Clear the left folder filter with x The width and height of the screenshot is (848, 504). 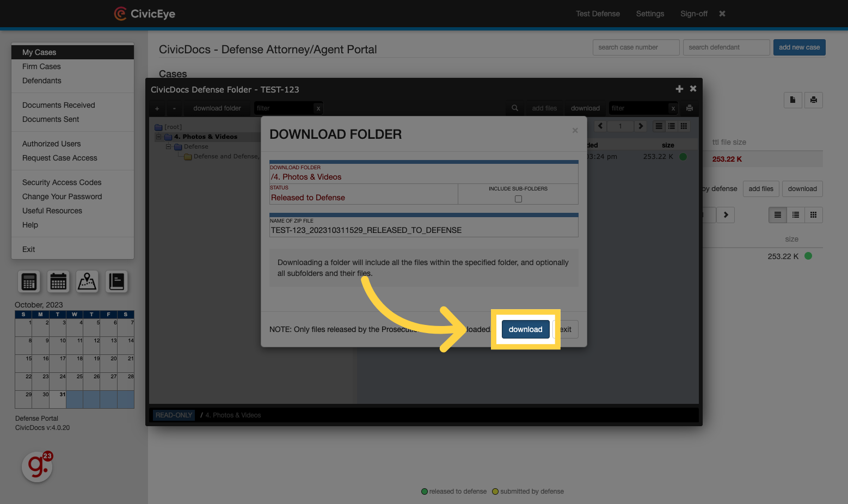(318, 108)
